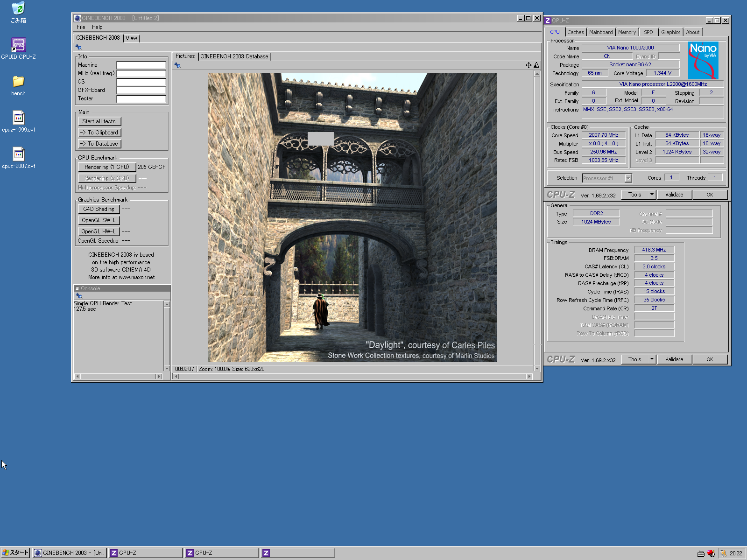Click Start all tests button

click(x=99, y=121)
